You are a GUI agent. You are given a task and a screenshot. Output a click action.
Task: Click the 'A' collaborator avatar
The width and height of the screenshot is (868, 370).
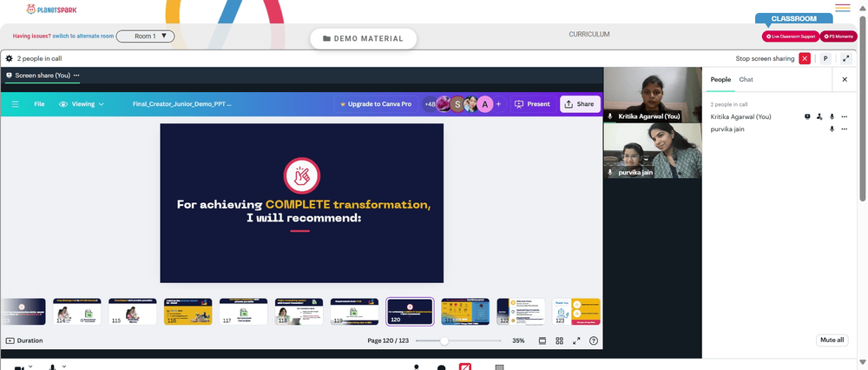click(485, 104)
